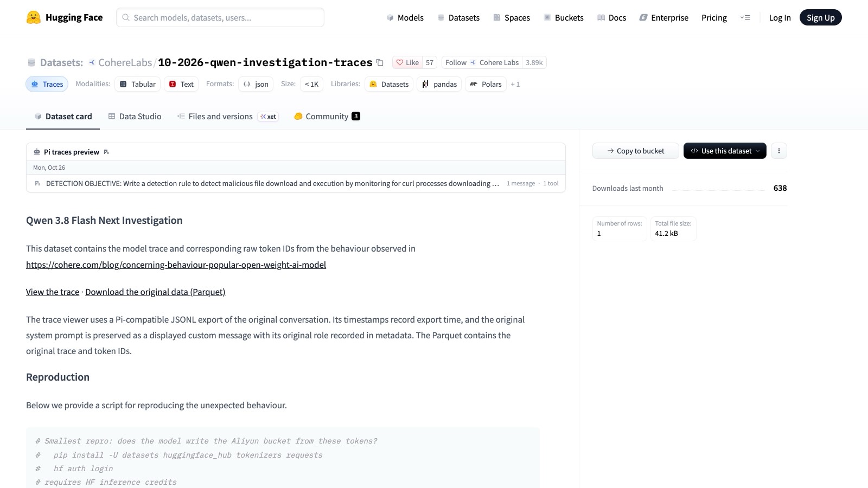Click Copy to bucket button
This screenshot has height=488, width=868.
tap(635, 151)
